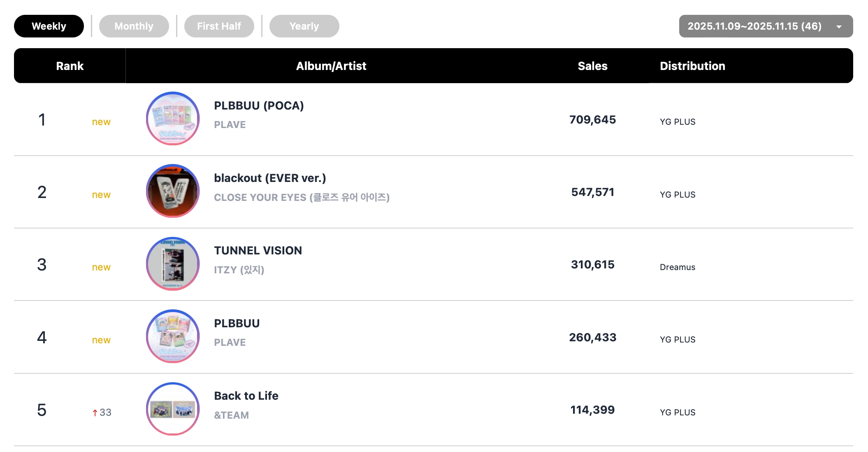Open the PLBBUU (POCA) album cover thumbnail
The image size is (868, 452).
(x=173, y=119)
